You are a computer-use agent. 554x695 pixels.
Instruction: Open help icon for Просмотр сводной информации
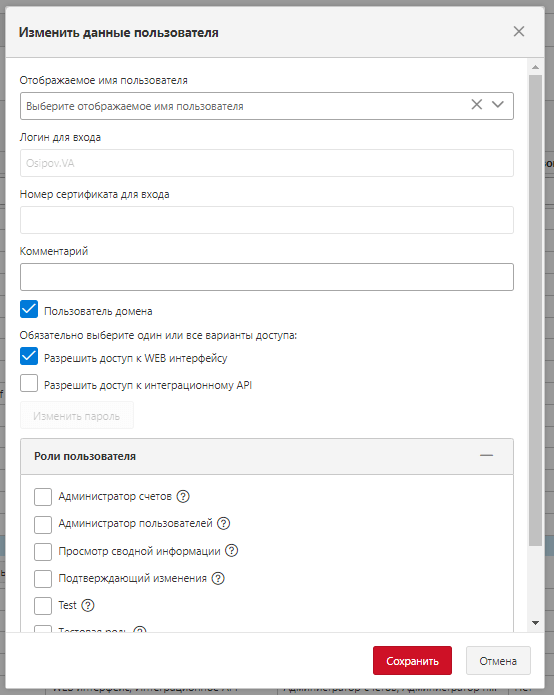tap(232, 551)
